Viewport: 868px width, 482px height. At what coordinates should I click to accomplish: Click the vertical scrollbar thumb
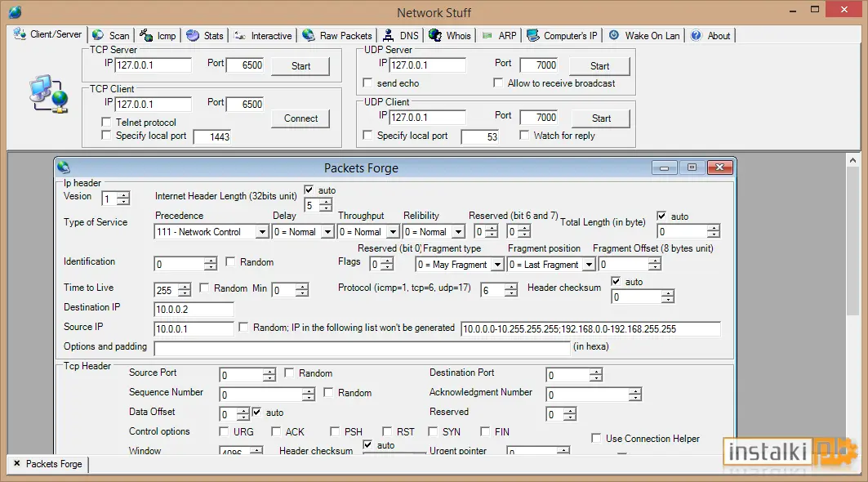(x=852, y=242)
